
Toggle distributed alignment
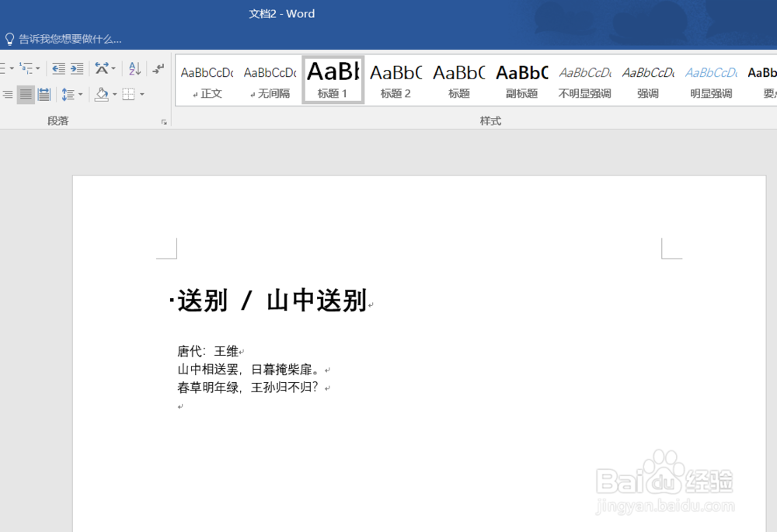pos(44,94)
